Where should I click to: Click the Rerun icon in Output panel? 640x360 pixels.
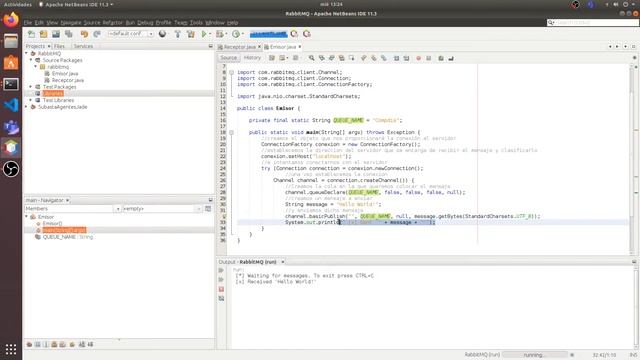click(221, 270)
